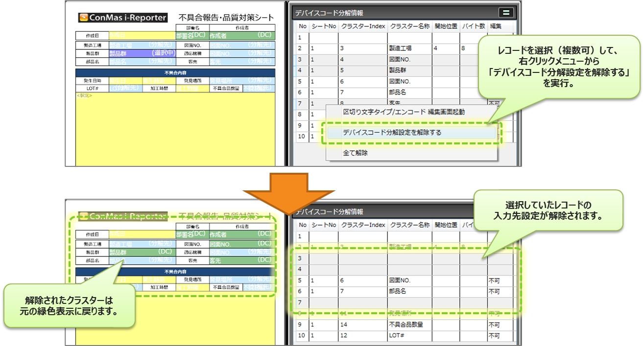Click purple 製品群 (選択中) cluster in upper form
This screenshot has width=644, height=346.
pos(142,53)
